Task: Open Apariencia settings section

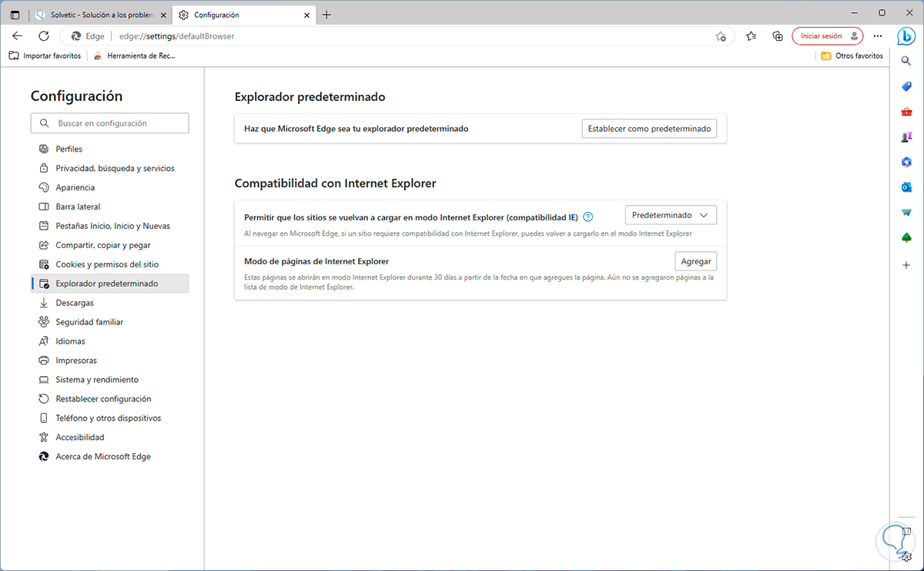Action: 109,187
